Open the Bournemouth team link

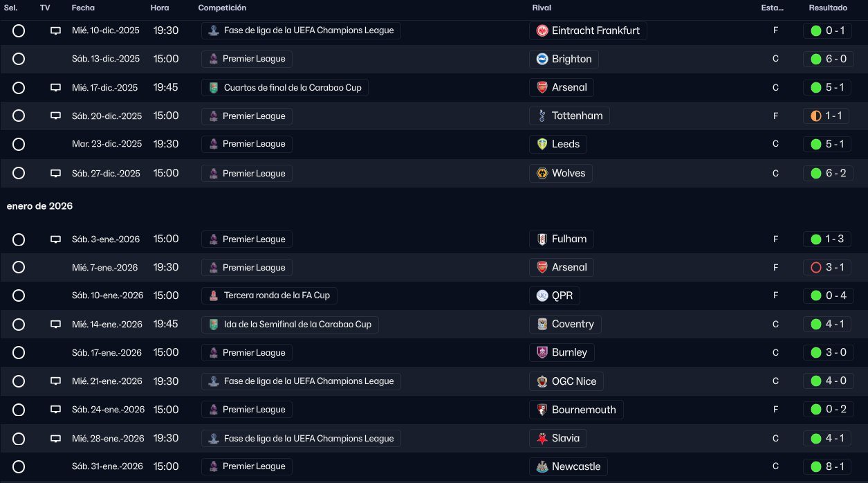[x=583, y=410]
